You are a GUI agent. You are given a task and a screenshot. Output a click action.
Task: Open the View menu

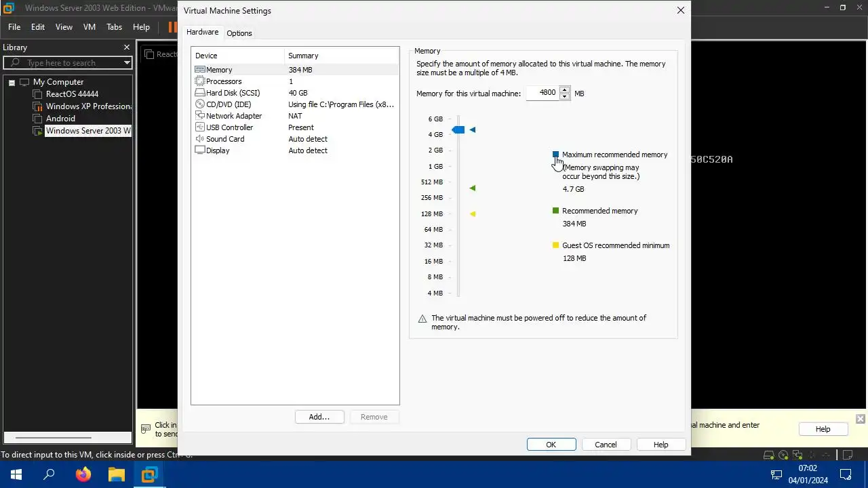[x=64, y=27]
